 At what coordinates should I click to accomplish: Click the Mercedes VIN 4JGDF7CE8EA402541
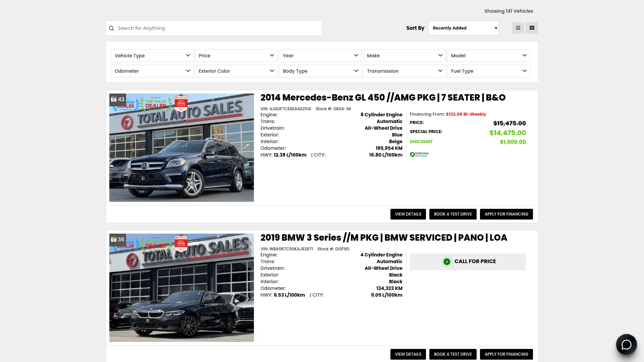point(290,109)
